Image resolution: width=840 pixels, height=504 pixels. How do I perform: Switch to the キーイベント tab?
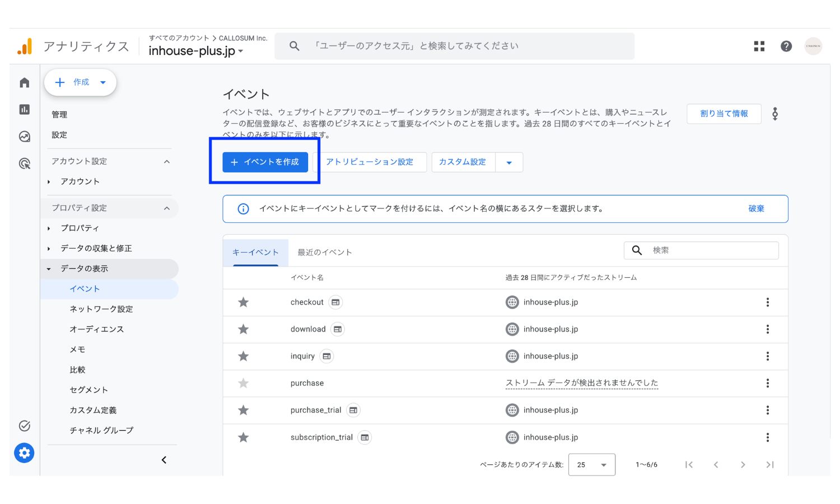255,253
